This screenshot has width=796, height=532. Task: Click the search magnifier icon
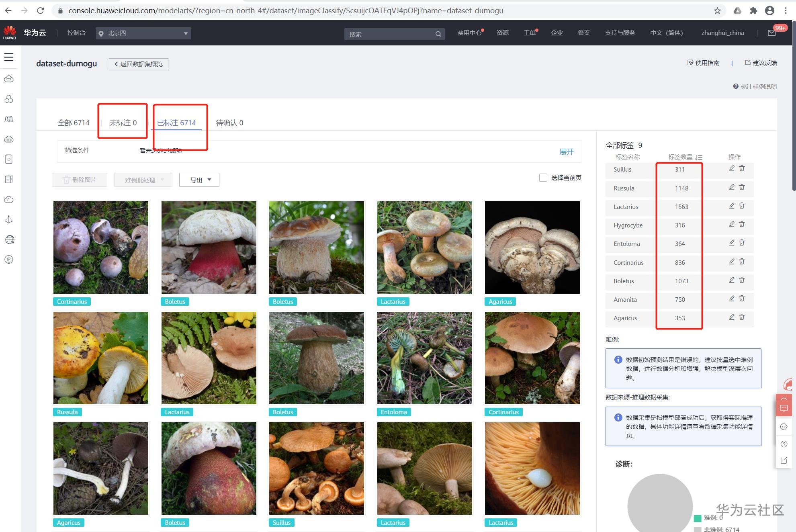[x=438, y=34]
